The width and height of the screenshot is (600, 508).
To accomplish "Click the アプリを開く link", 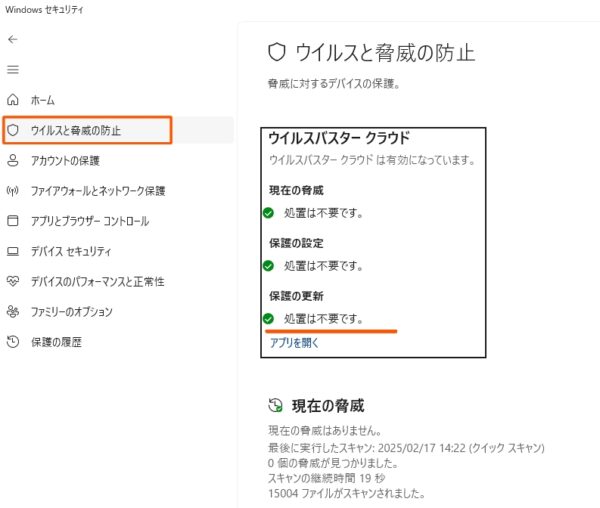I will (x=294, y=343).
